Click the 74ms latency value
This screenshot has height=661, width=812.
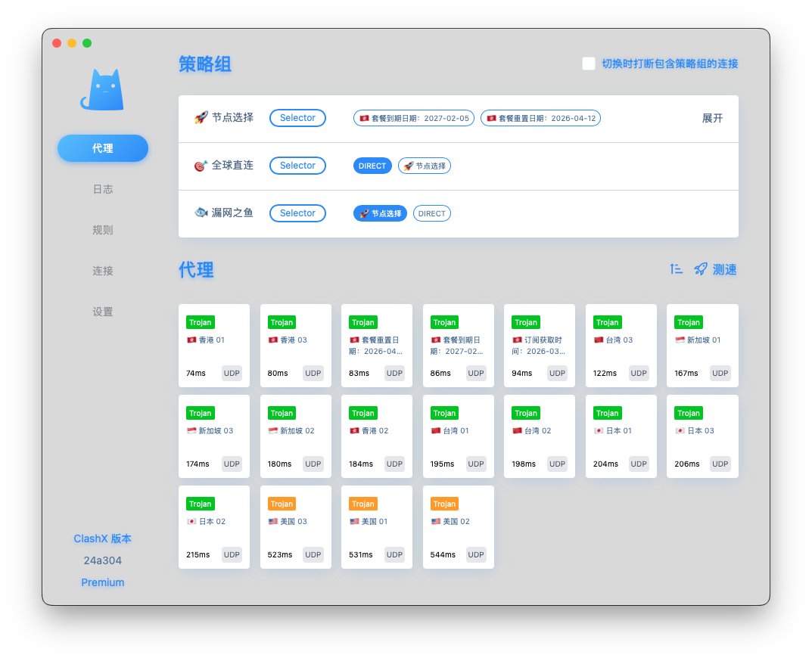[x=196, y=373]
